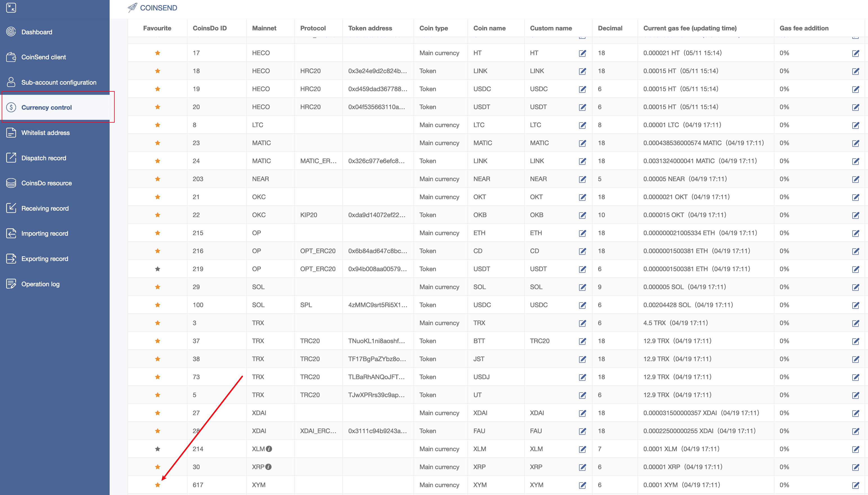Click token address 0x3e24e9d2c824b cell
Viewport: 868px width, 495px height.
click(377, 71)
